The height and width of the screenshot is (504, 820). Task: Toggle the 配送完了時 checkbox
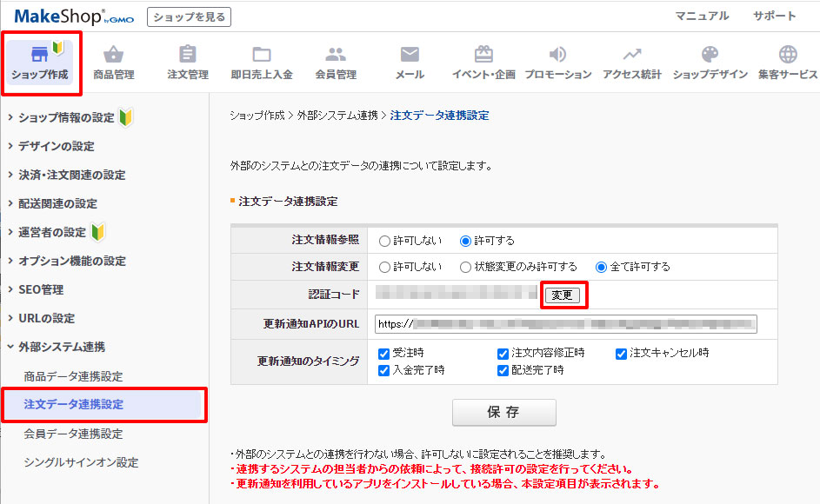(503, 370)
